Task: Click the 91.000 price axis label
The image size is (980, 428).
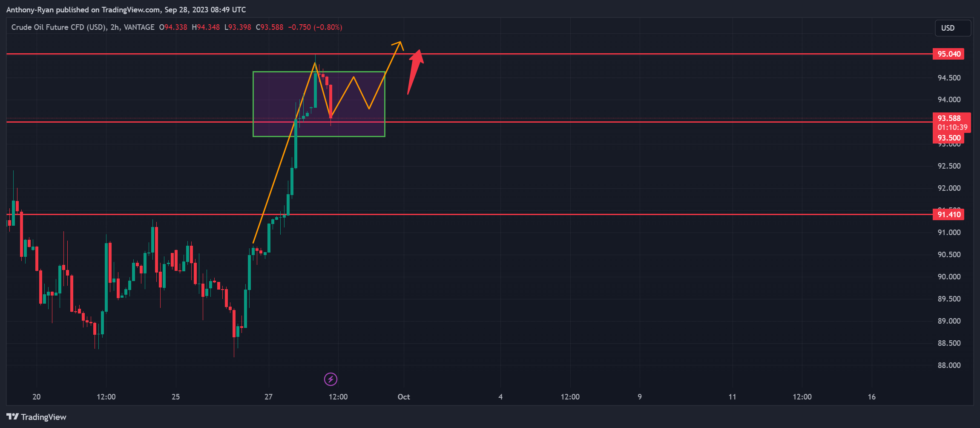Action: tap(949, 233)
